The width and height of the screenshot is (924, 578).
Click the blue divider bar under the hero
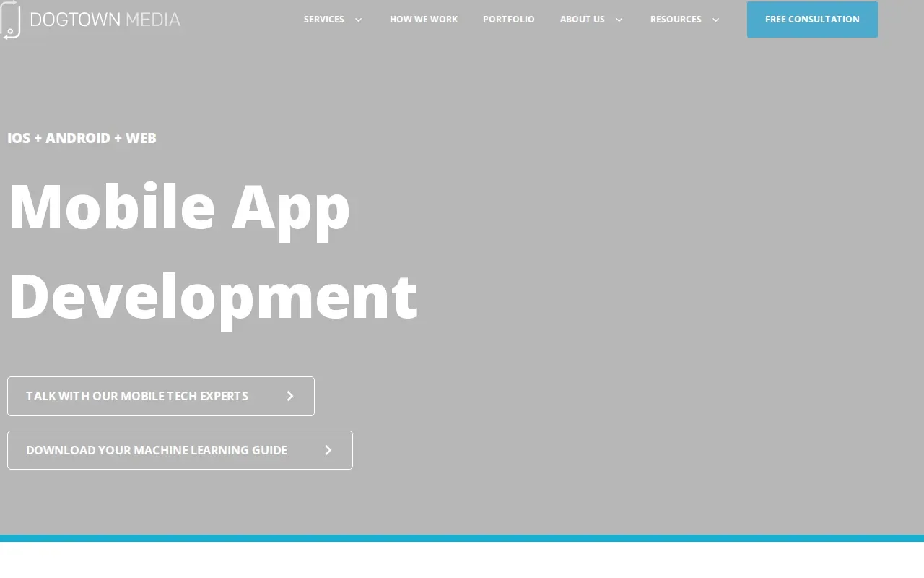(x=462, y=538)
